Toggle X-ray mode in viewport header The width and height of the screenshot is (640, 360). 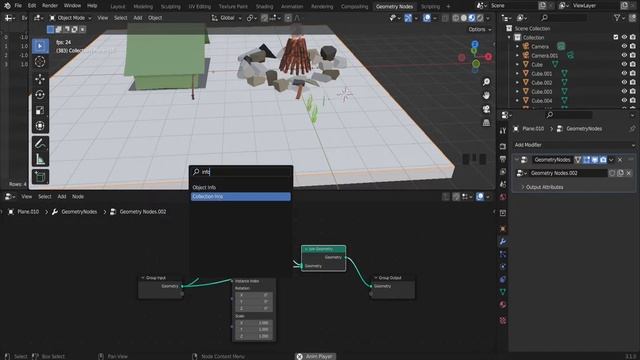click(445, 18)
